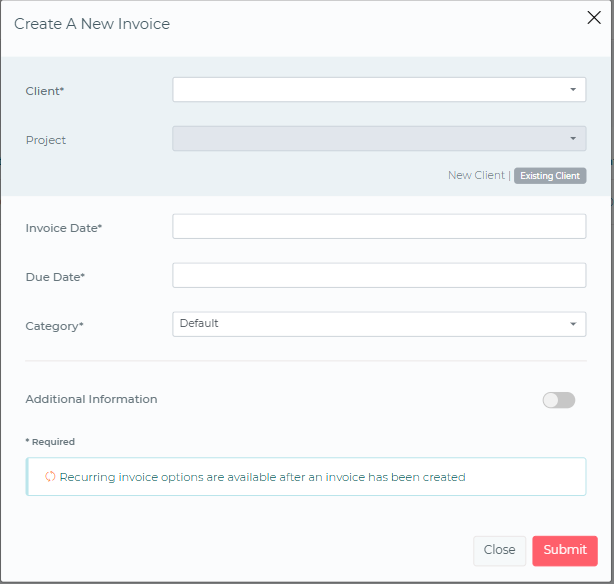Click the Default value in Category field

[199, 324]
